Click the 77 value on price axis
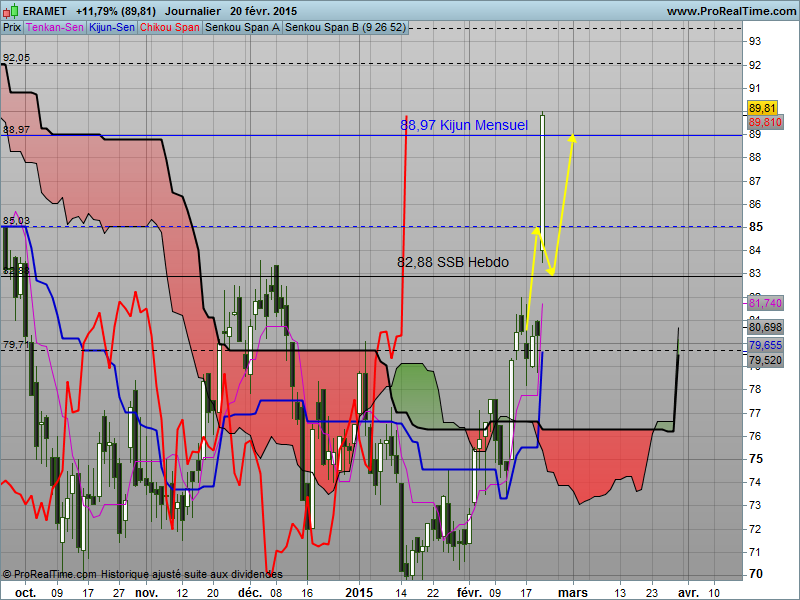The image size is (800, 600). (755, 413)
